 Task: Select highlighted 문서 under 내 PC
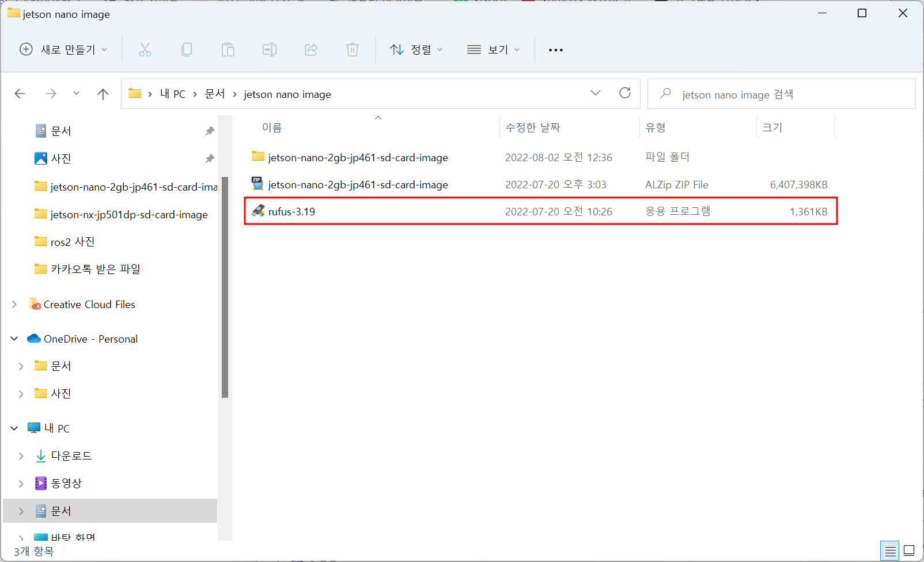click(x=110, y=511)
